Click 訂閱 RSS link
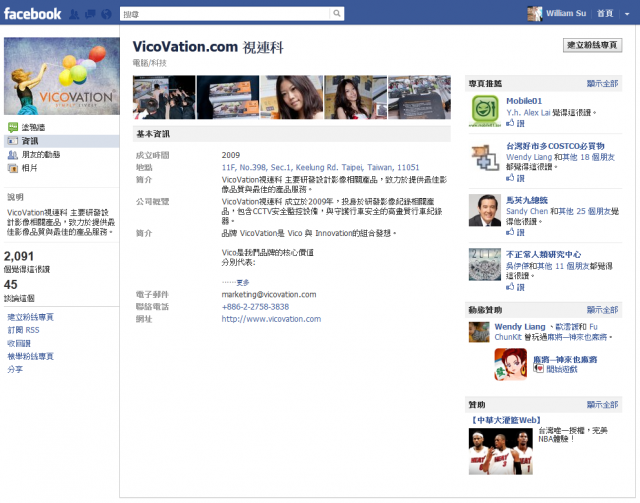 23,330
